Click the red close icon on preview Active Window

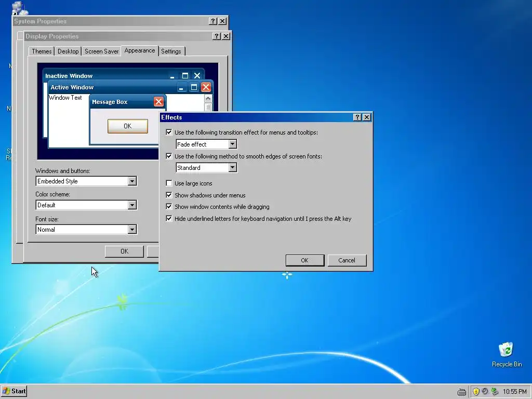coord(206,87)
